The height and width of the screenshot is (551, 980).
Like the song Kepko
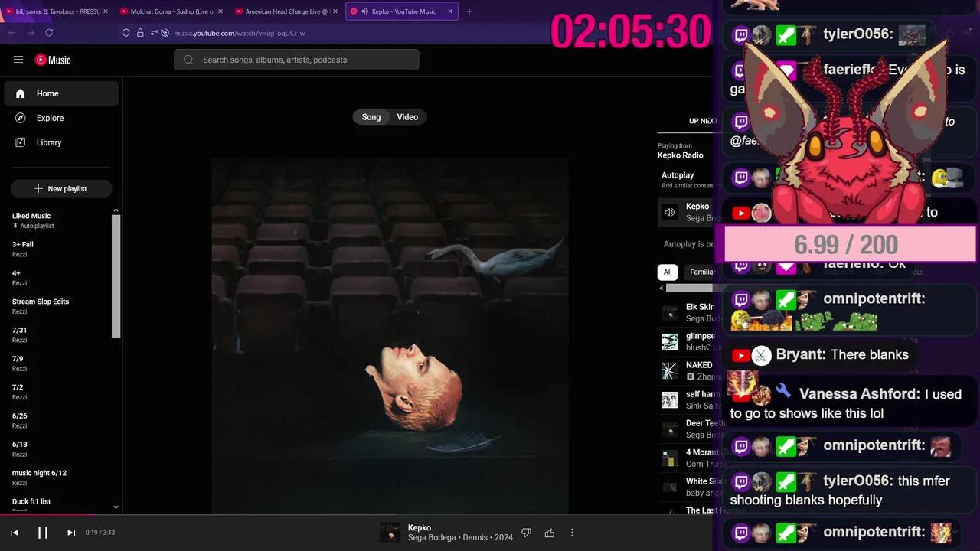[x=550, y=533]
